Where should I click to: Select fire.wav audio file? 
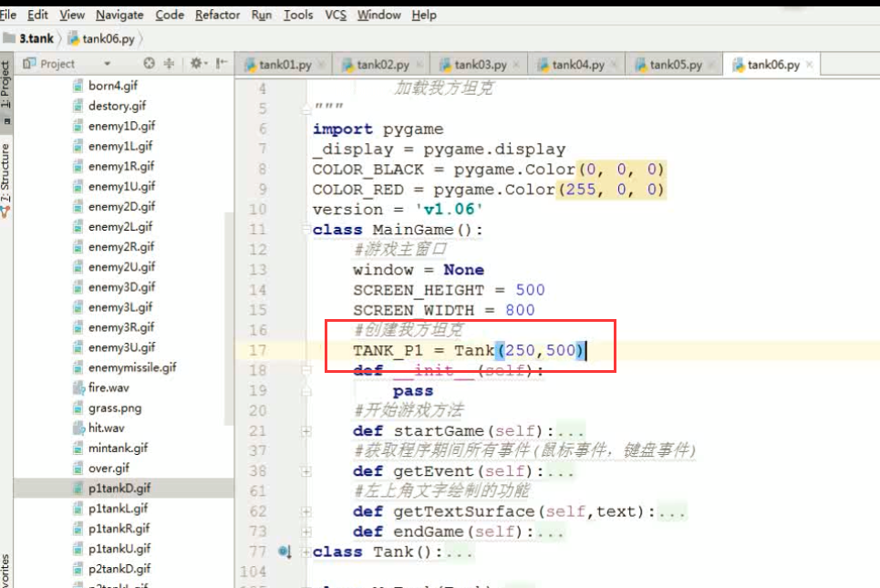109,387
